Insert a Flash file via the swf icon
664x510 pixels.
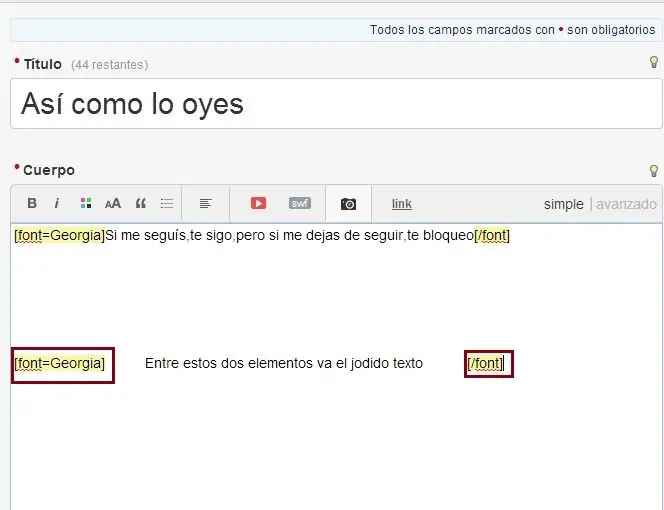coord(300,203)
